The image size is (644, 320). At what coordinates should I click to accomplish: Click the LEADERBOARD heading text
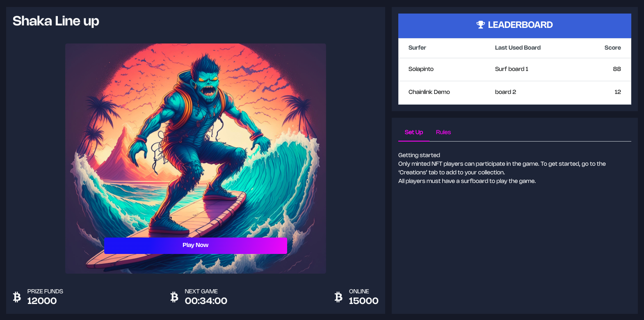click(520, 25)
